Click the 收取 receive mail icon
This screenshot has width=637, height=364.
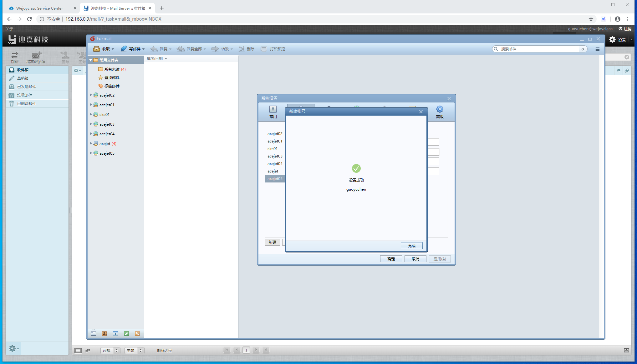97,49
